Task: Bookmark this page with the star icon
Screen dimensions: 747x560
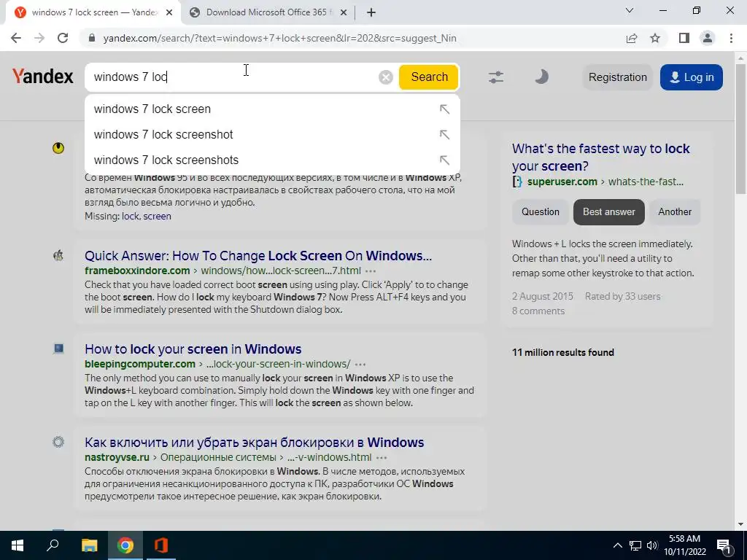Action: click(x=655, y=38)
